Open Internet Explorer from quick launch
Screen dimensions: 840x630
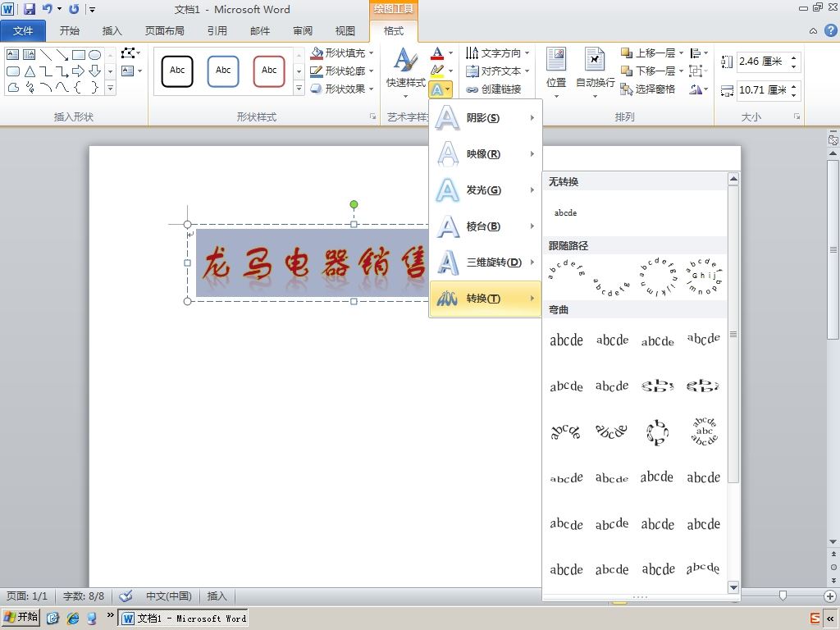tap(73, 619)
